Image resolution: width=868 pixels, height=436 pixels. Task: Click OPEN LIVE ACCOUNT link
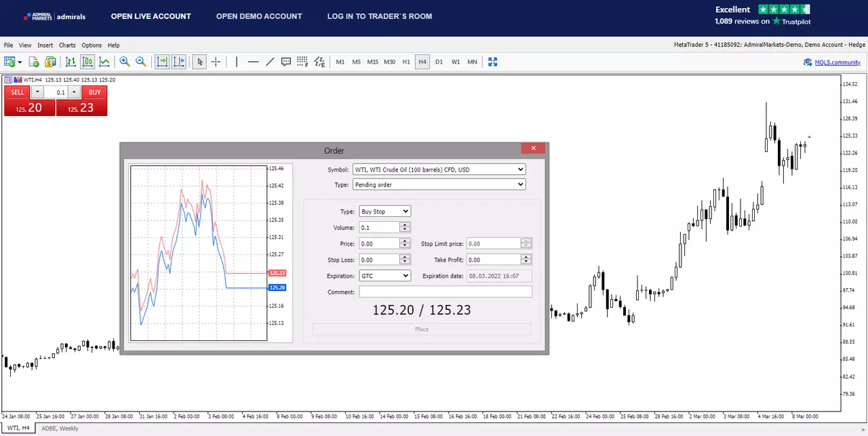[x=151, y=16]
